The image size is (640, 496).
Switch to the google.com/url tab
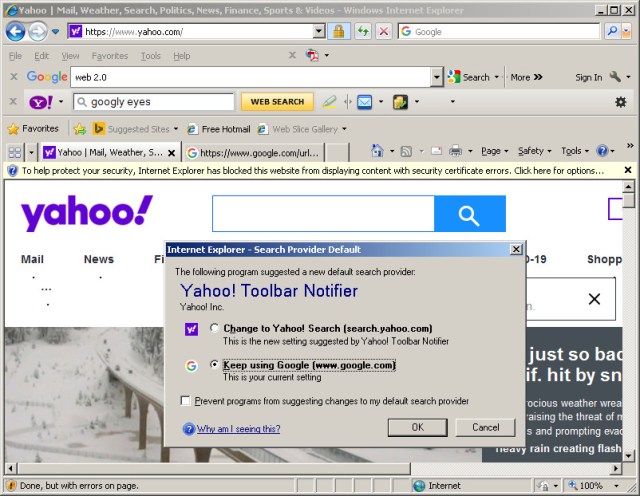click(x=253, y=153)
